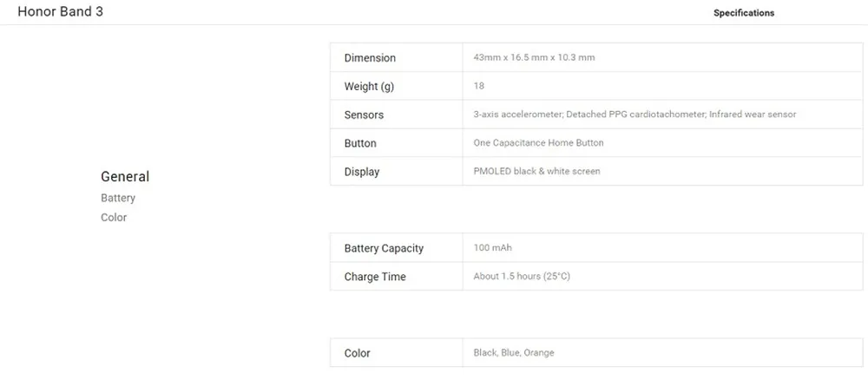Image resolution: width=868 pixels, height=386 pixels.
Task: Click the Display row label
Action: pyautogui.click(x=362, y=172)
